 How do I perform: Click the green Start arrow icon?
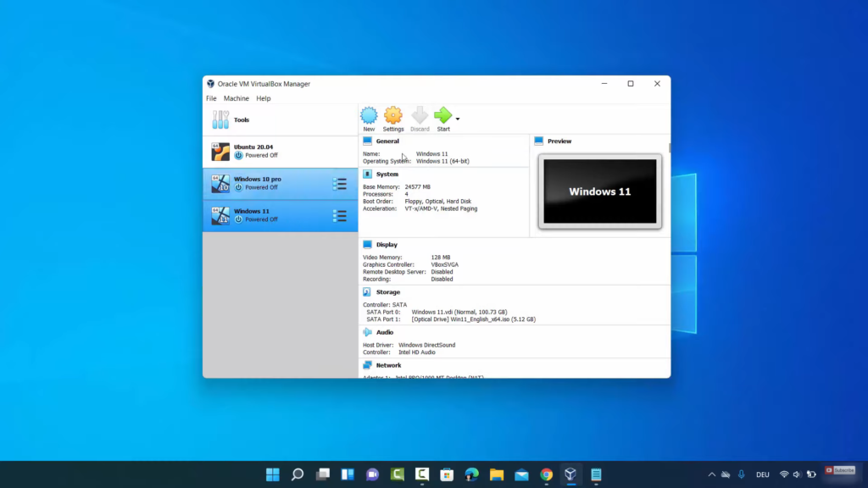(x=442, y=116)
